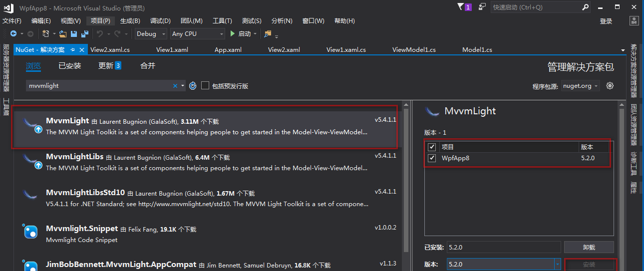Open the Debug configuration dropdown
The height and width of the screenshot is (271, 644).
coord(152,33)
